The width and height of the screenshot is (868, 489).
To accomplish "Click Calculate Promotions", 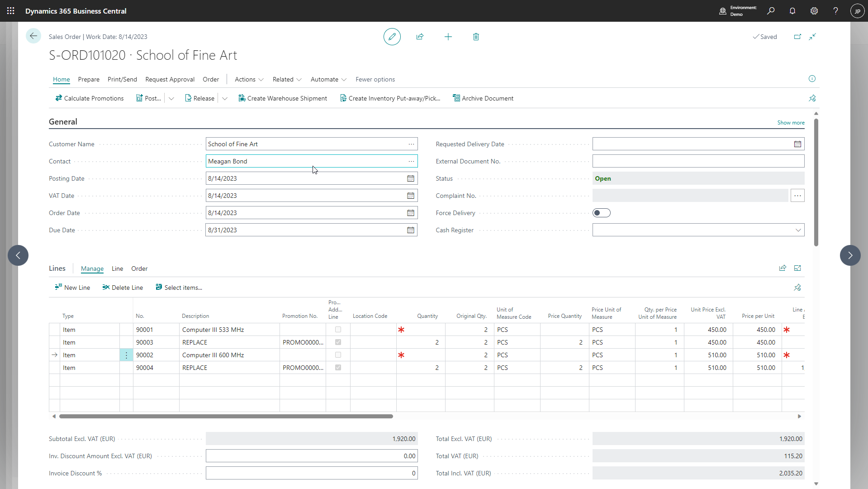I will click(89, 98).
